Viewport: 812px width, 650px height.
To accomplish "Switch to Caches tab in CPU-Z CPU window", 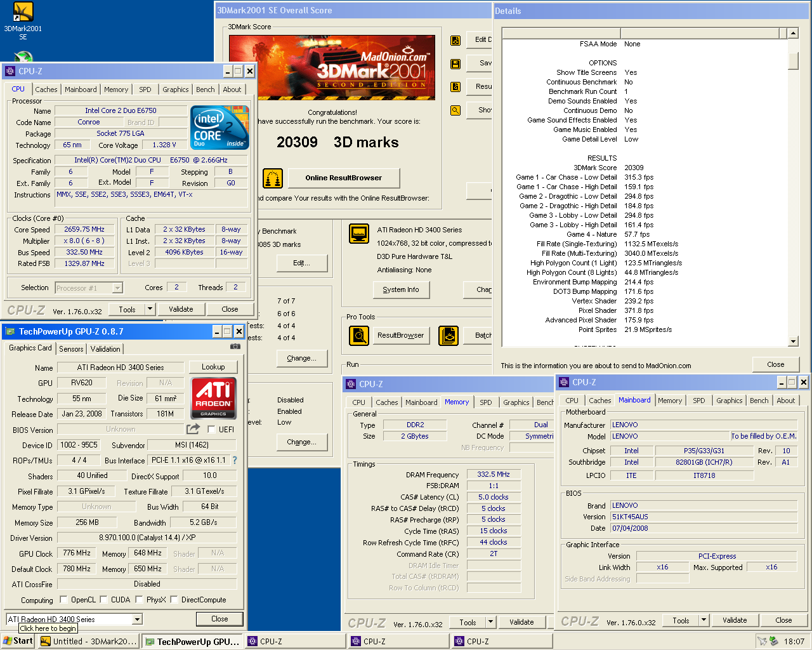I will point(46,90).
